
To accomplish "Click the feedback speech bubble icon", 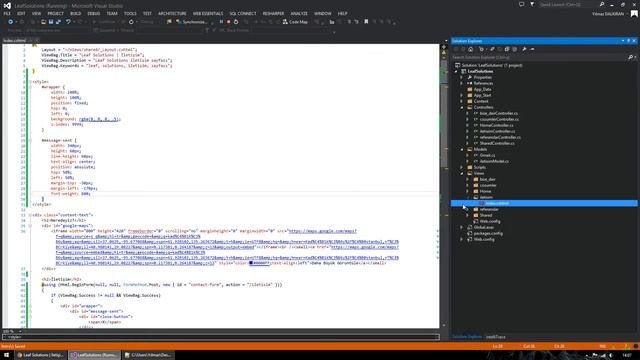I will click(521, 4).
